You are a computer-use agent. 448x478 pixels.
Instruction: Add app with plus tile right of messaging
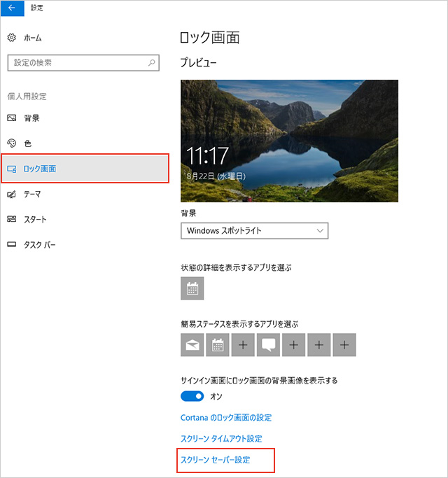[x=294, y=345]
